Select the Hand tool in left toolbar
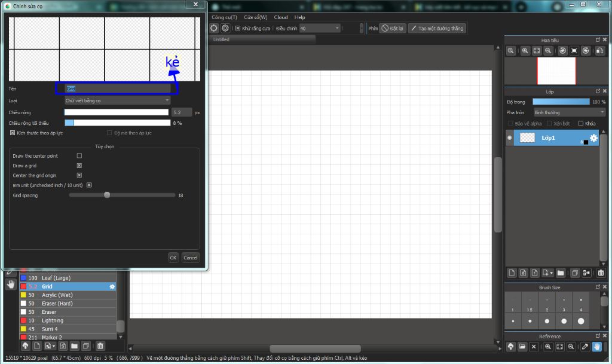The width and height of the screenshot is (612, 364). click(11, 285)
